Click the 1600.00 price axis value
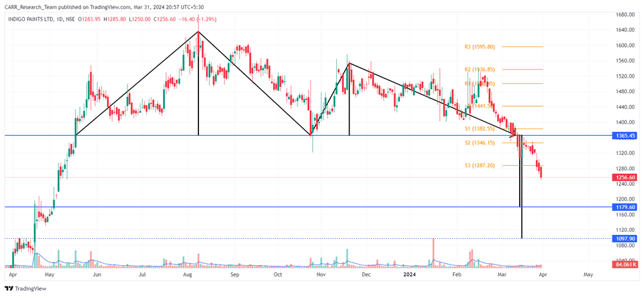644x296 pixels. click(625, 46)
